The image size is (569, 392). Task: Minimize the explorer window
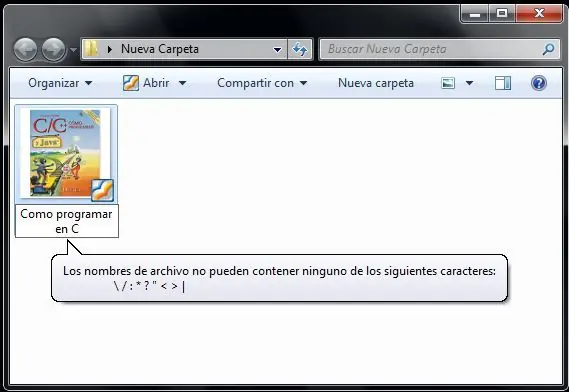475,14
